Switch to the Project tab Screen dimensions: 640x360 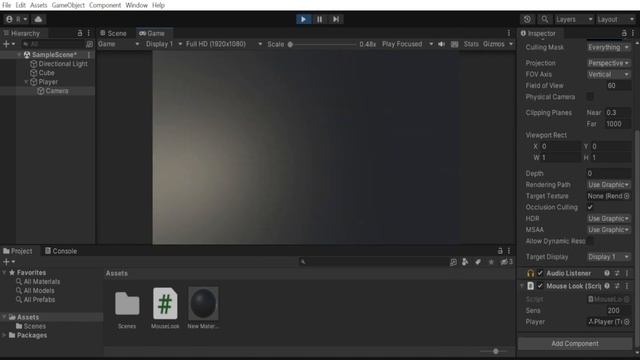tap(18, 251)
